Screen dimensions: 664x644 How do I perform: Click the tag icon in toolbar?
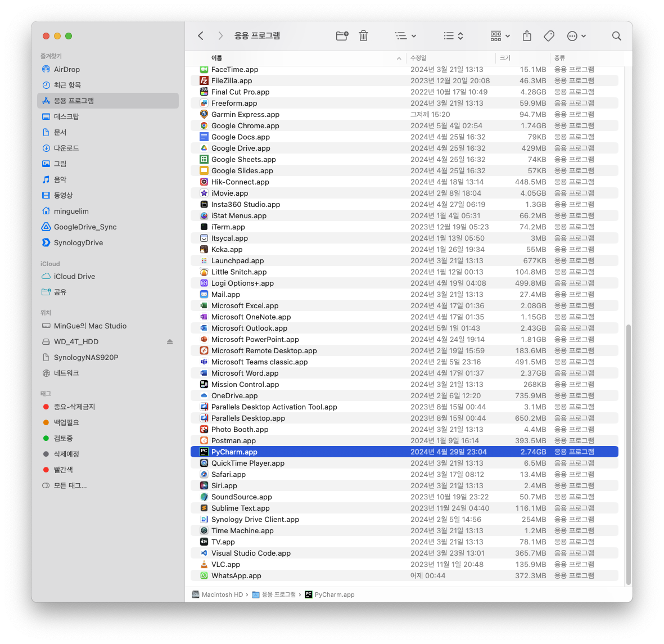(549, 36)
